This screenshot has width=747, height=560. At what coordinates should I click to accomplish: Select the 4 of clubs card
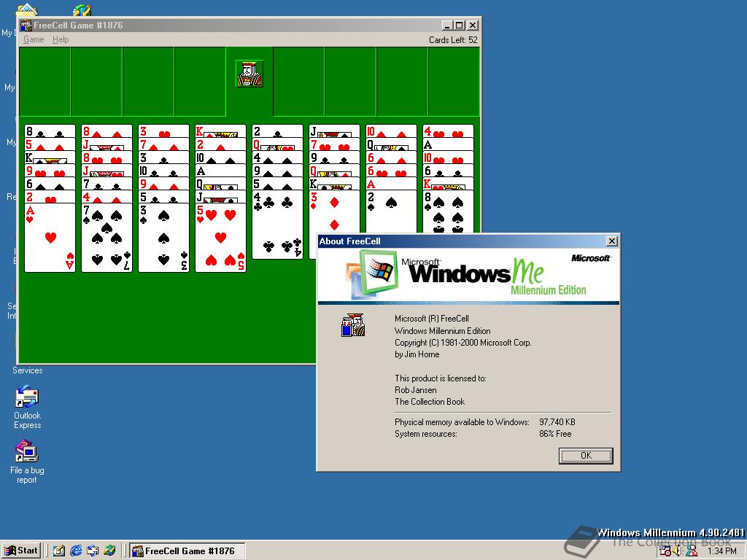coord(277,225)
